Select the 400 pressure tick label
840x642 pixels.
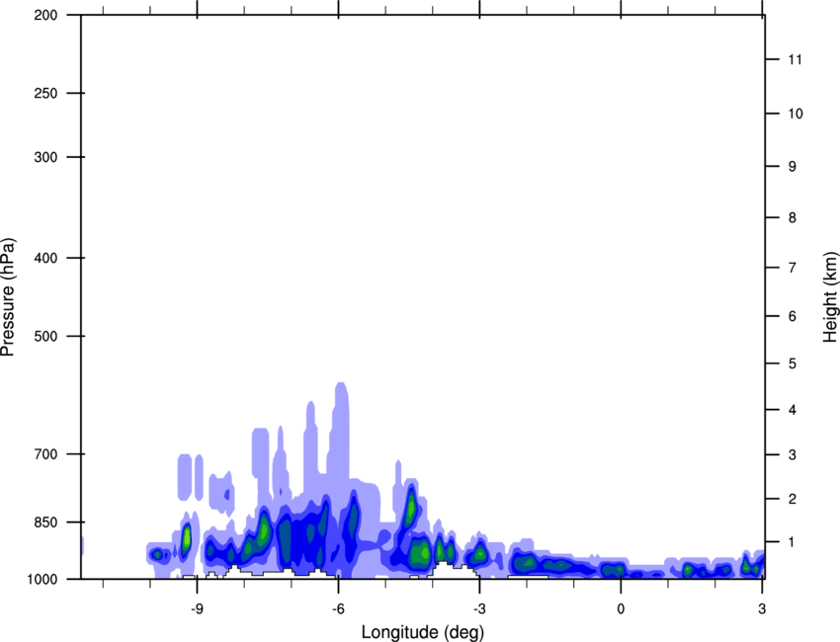click(45, 258)
